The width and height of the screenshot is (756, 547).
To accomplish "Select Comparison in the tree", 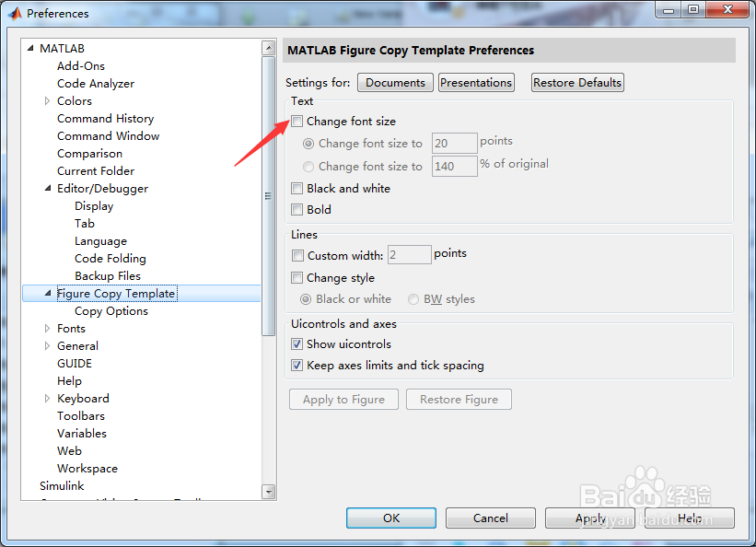I will [89, 154].
